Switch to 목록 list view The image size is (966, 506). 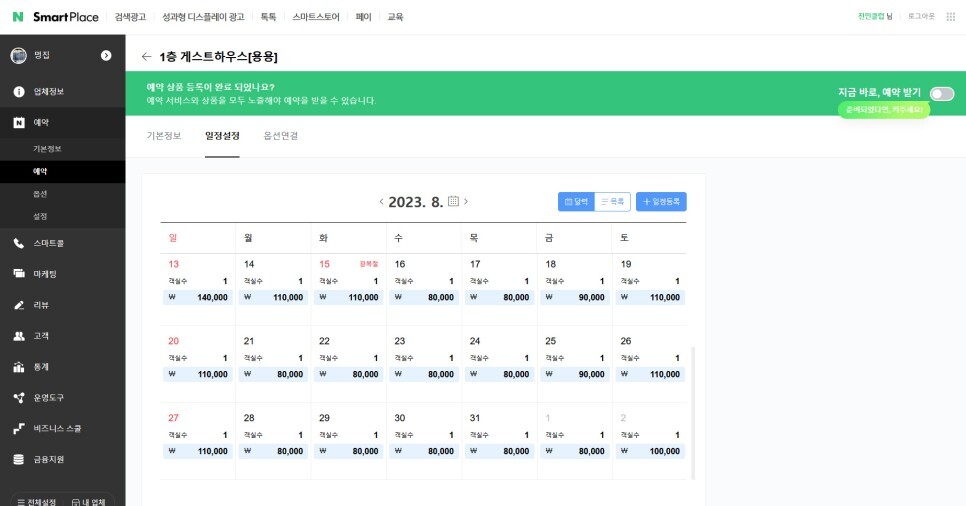[612, 202]
